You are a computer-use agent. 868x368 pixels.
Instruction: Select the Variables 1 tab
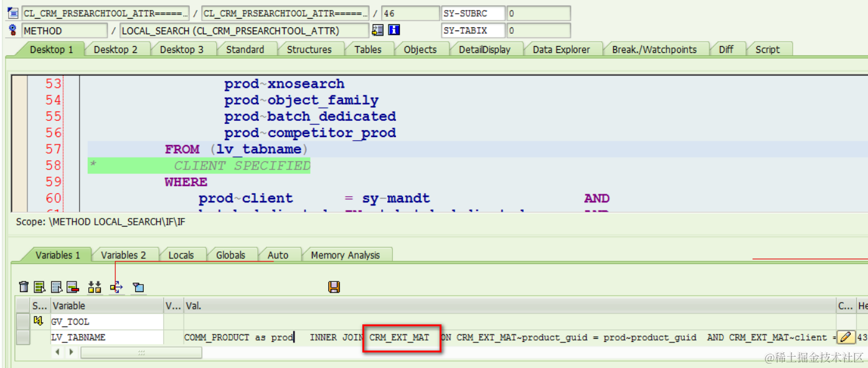(58, 255)
